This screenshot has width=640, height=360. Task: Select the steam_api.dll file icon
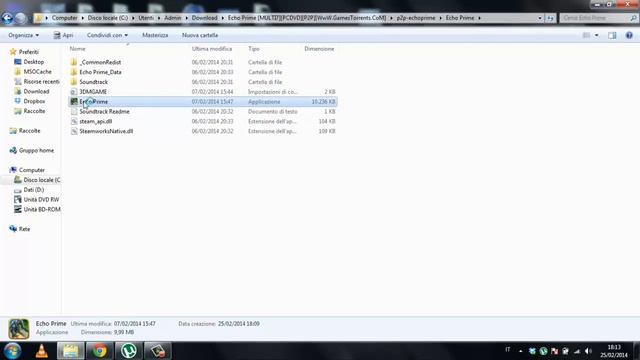pos(73,121)
